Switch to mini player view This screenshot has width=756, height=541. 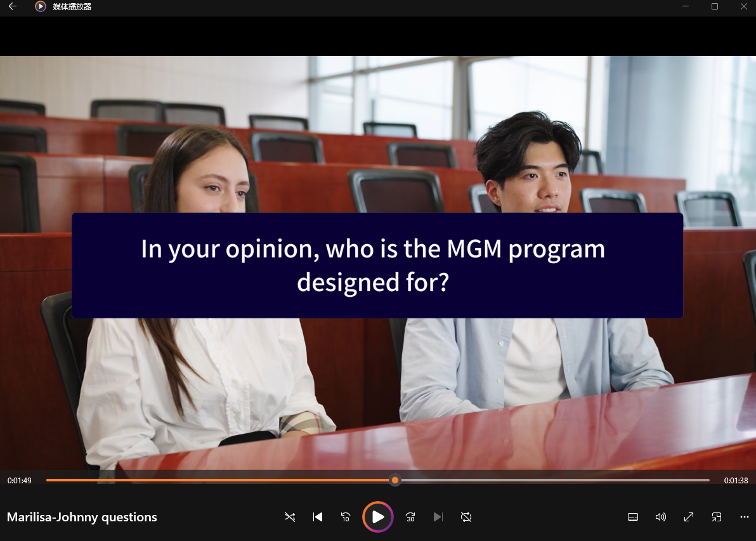tap(717, 517)
